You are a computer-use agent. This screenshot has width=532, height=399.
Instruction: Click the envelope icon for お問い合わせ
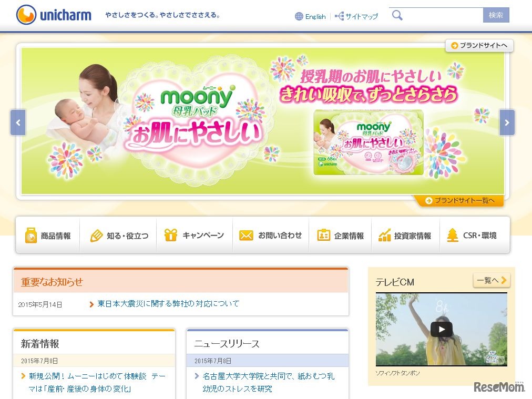pyautogui.click(x=246, y=235)
